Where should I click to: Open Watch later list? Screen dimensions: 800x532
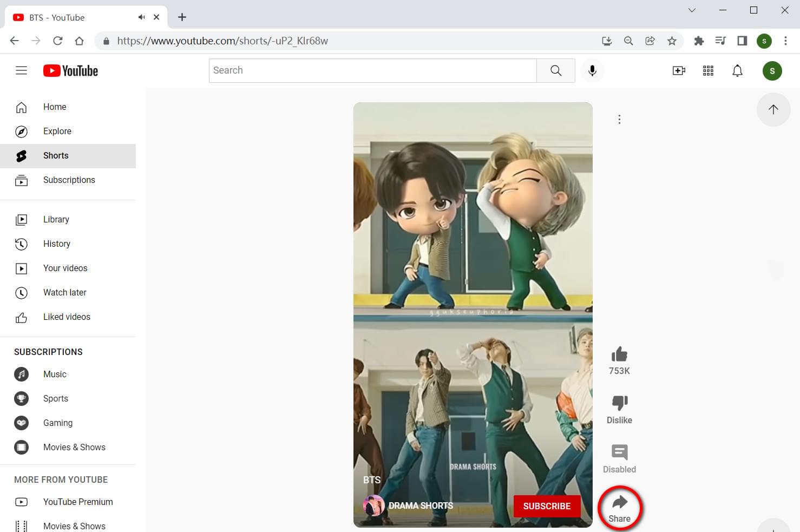click(68, 293)
